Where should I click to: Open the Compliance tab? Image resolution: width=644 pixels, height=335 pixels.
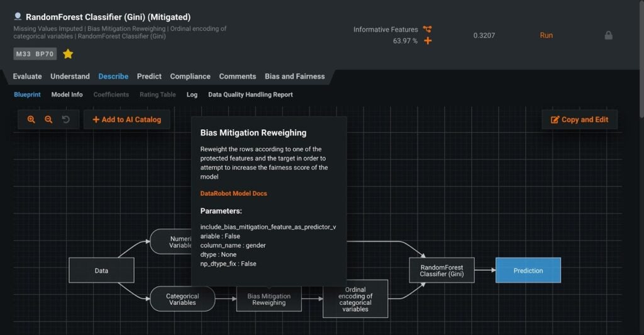[x=190, y=76]
